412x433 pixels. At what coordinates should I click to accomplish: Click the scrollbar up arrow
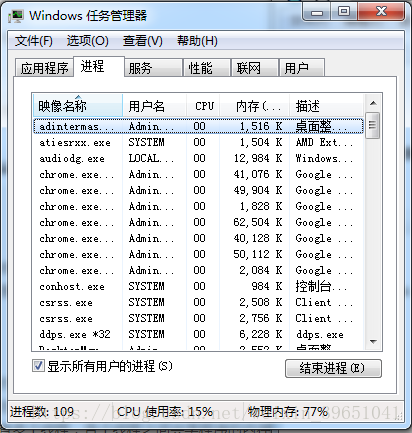[x=373, y=103]
